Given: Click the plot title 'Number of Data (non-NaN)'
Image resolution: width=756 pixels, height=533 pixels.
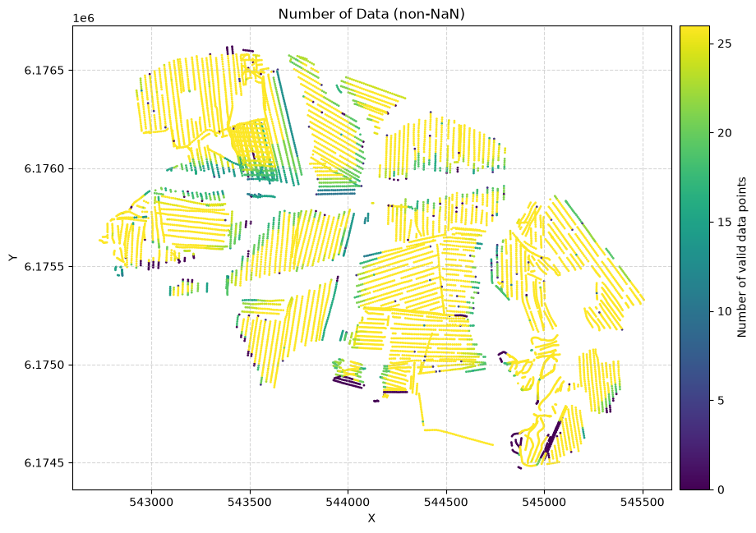Looking at the screenshot, I should click(x=371, y=13).
